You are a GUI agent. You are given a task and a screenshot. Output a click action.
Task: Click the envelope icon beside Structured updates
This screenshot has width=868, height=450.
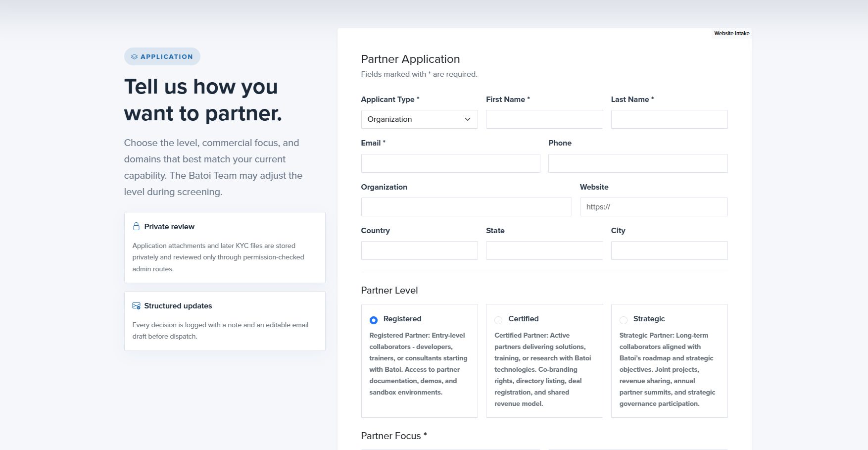tap(136, 306)
